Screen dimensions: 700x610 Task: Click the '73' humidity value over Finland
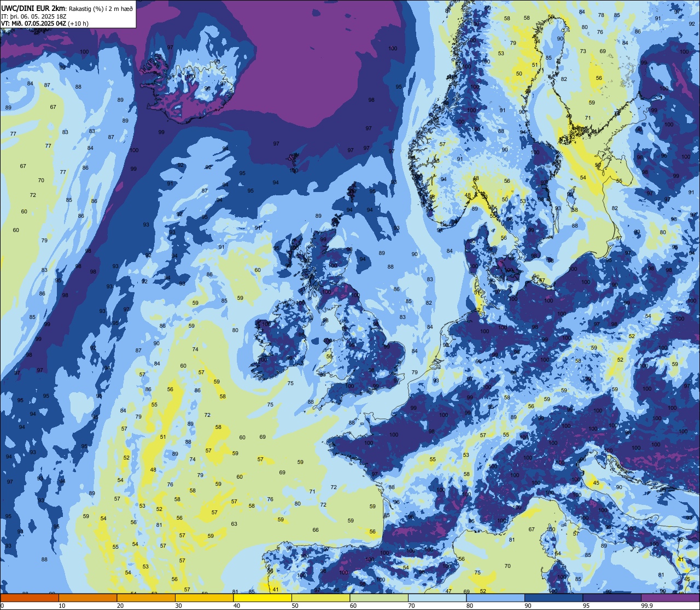click(x=583, y=51)
